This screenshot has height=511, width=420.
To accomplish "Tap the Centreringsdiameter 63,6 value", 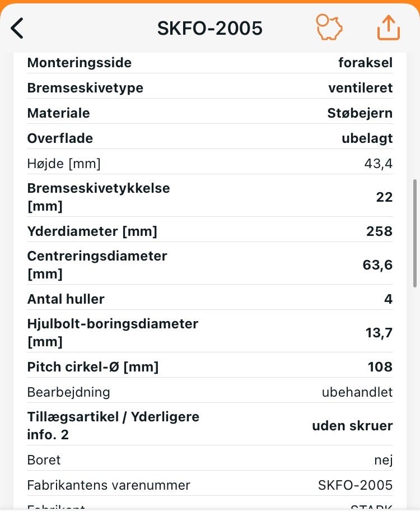I will 377,265.
